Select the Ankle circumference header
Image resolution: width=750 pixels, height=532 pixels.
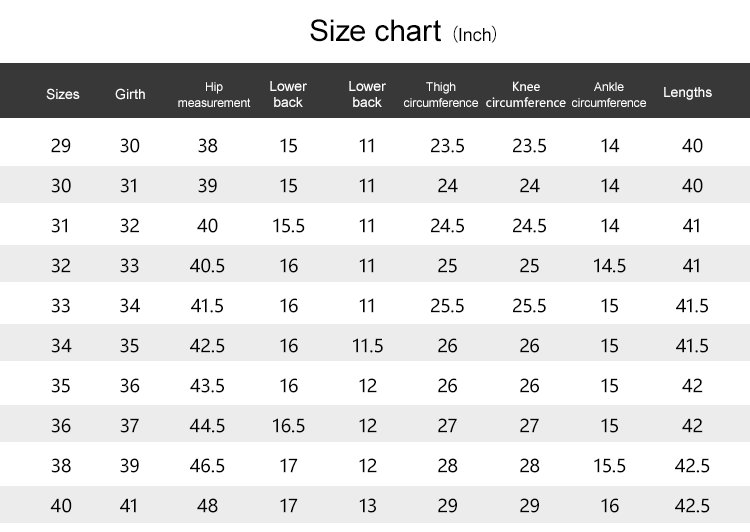(609, 95)
